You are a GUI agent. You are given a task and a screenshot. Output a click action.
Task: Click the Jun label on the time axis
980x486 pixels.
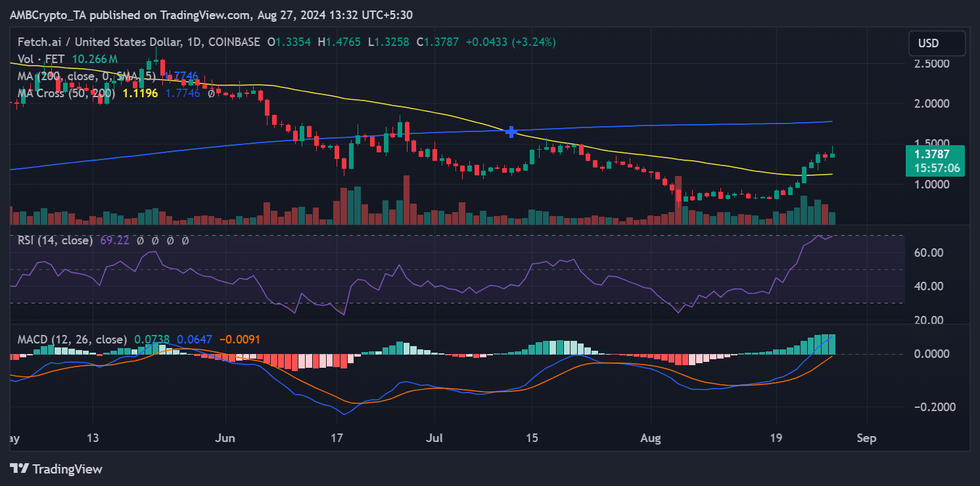coord(225,438)
